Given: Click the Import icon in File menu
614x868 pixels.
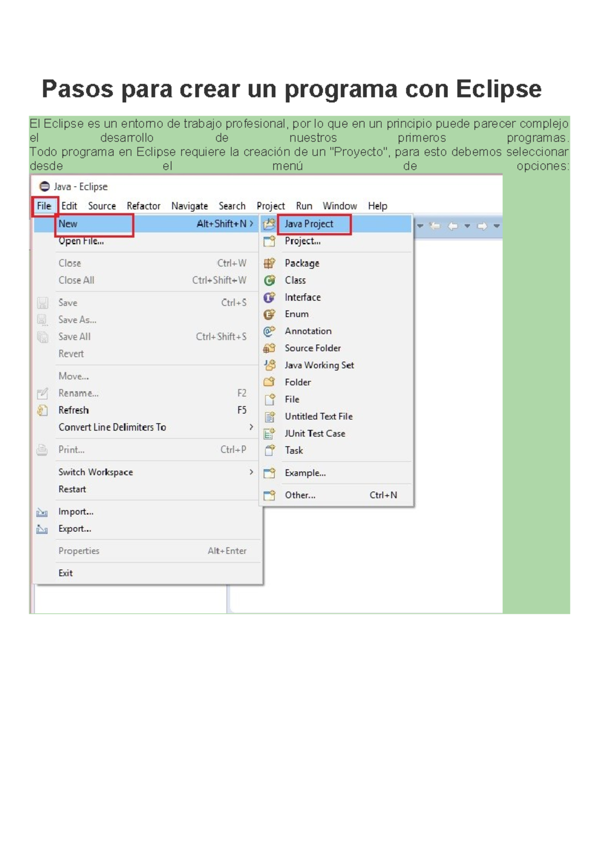Looking at the screenshot, I should (x=42, y=512).
